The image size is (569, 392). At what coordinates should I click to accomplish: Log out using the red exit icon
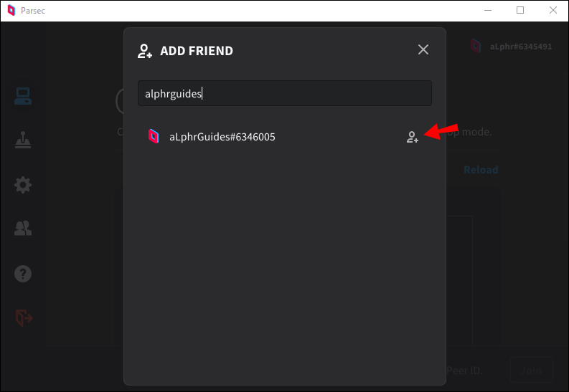(24, 317)
